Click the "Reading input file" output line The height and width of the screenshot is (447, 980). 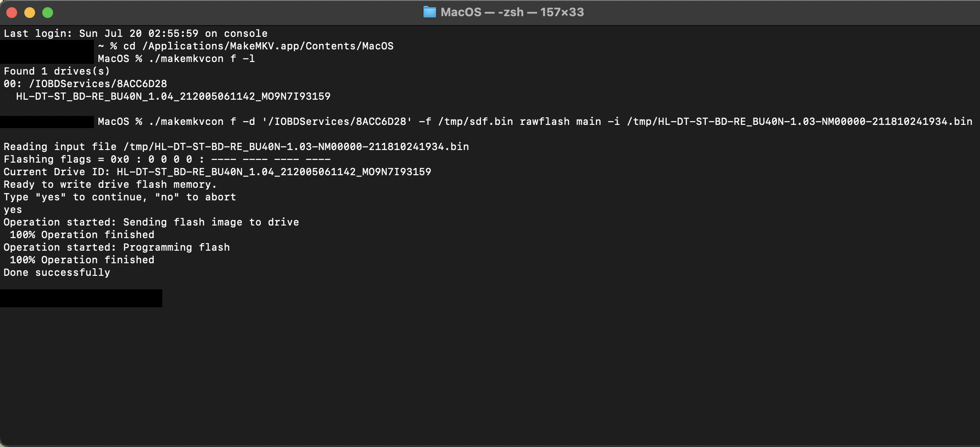click(236, 147)
